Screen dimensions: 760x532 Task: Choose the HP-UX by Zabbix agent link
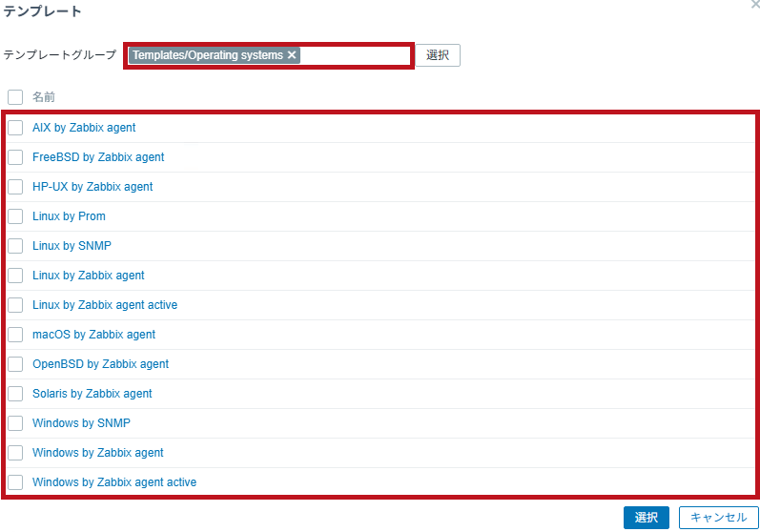92,187
